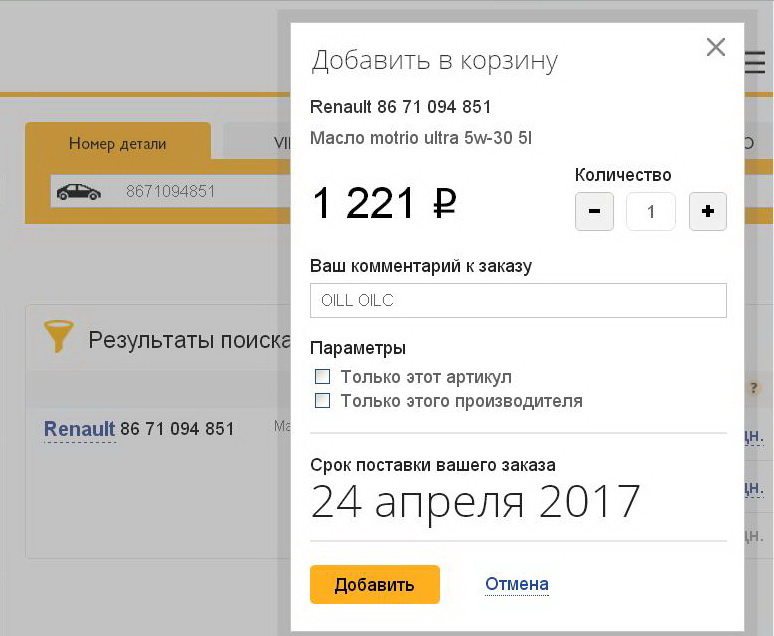Close the add-to-cart dialog
This screenshot has width=774, height=636.
coord(716,47)
